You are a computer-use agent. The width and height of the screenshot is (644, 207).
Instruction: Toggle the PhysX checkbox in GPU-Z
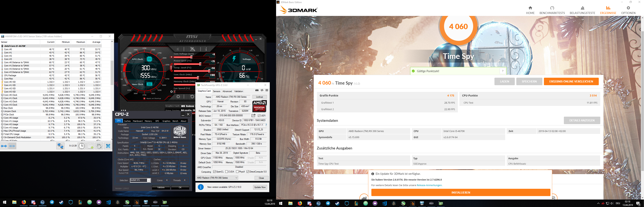[237, 172]
